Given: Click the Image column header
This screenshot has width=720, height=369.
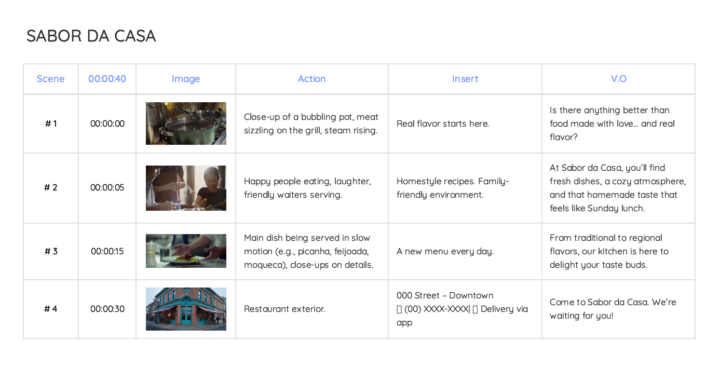Looking at the screenshot, I should 186,79.
